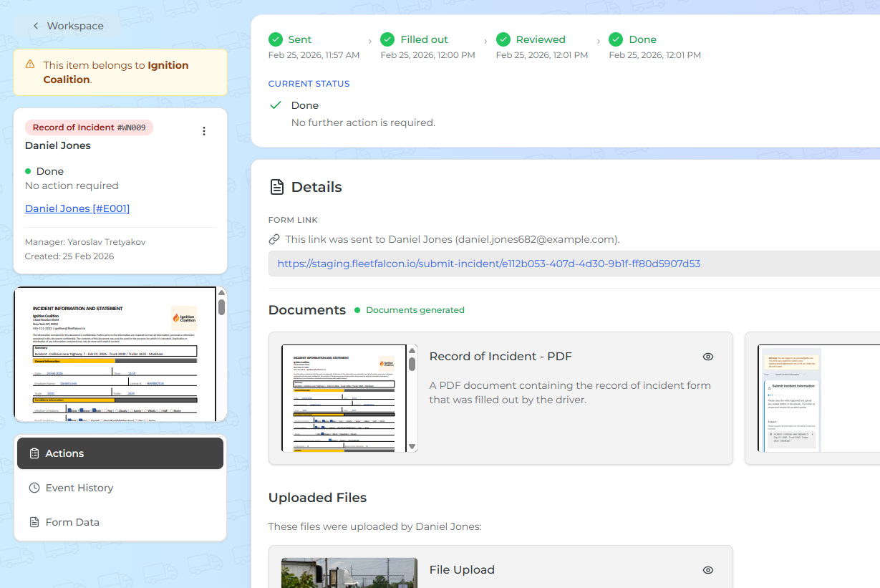Open the staging.fleetfalcon.io submit-incident URL
This screenshot has width=880, height=588.
(488, 264)
